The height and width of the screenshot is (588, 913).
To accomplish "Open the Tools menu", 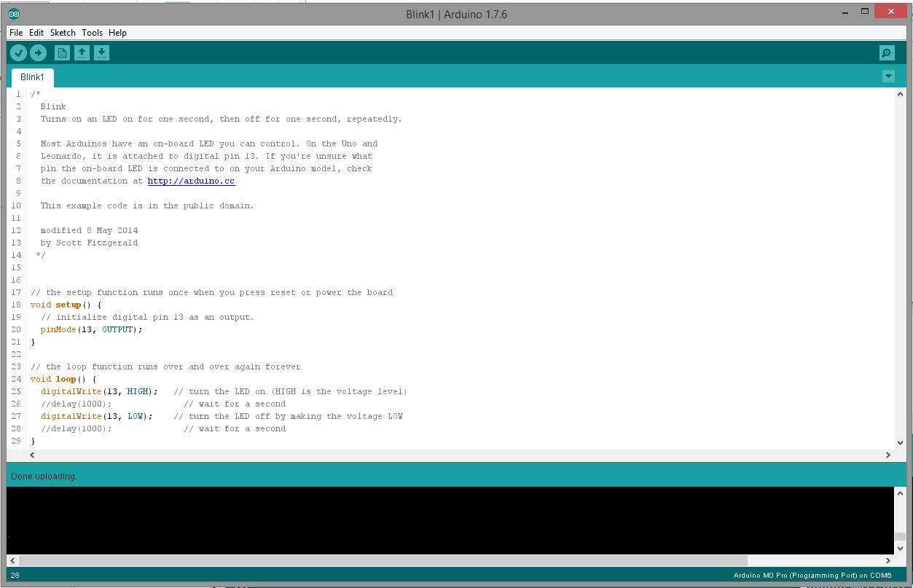I will tap(92, 32).
